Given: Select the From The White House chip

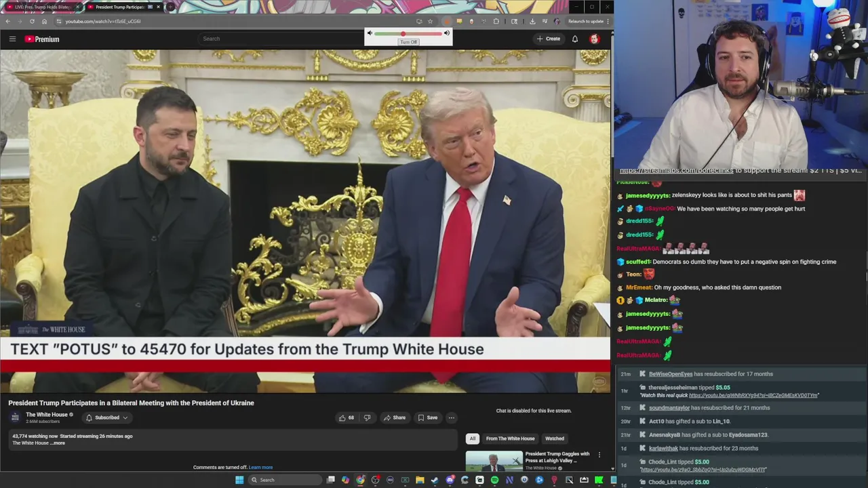Looking at the screenshot, I should tap(510, 439).
